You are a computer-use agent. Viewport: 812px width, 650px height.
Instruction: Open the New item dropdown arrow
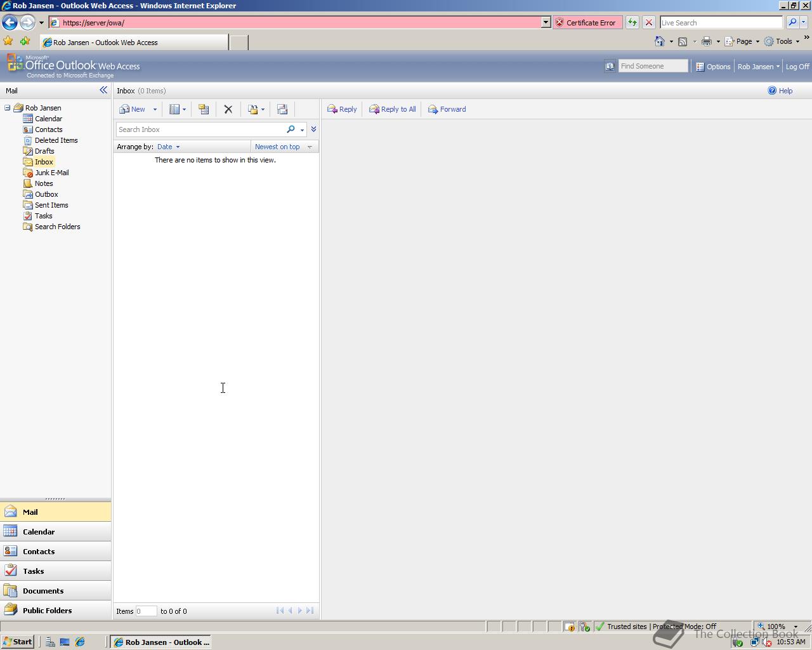(155, 109)
